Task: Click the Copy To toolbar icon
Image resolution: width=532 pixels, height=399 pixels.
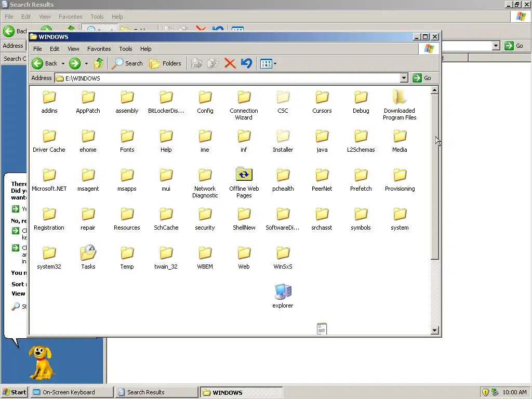Action: click(213, 63)
